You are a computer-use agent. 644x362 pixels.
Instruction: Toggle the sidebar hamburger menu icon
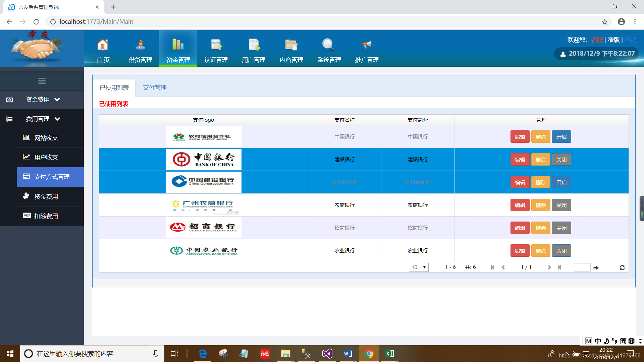point(42,81)
